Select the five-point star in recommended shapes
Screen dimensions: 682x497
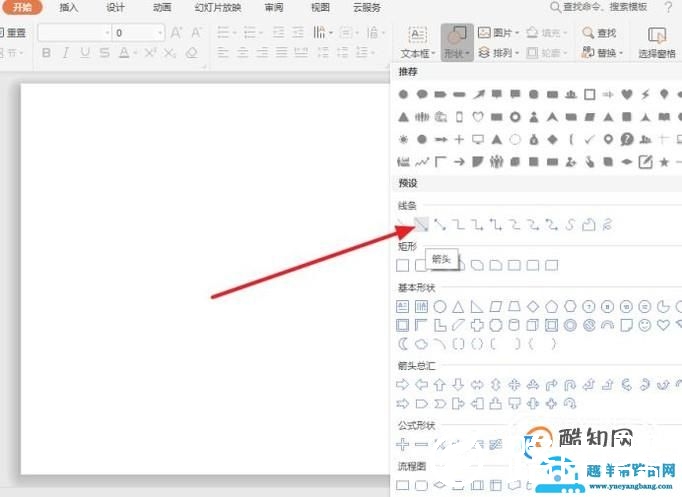pos(665,161)
